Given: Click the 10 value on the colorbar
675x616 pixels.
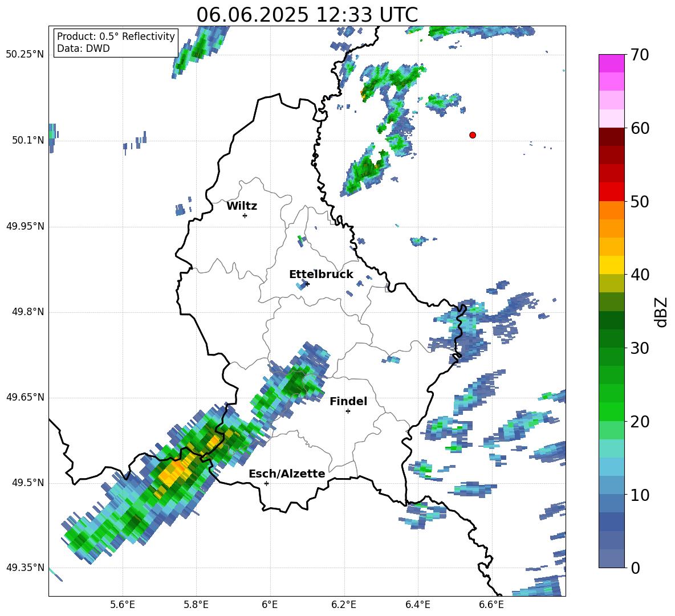Looking at the screenshot, I should [640, 495].
